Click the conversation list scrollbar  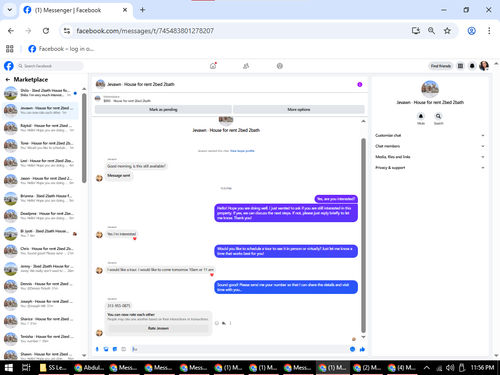click(84, 138)
